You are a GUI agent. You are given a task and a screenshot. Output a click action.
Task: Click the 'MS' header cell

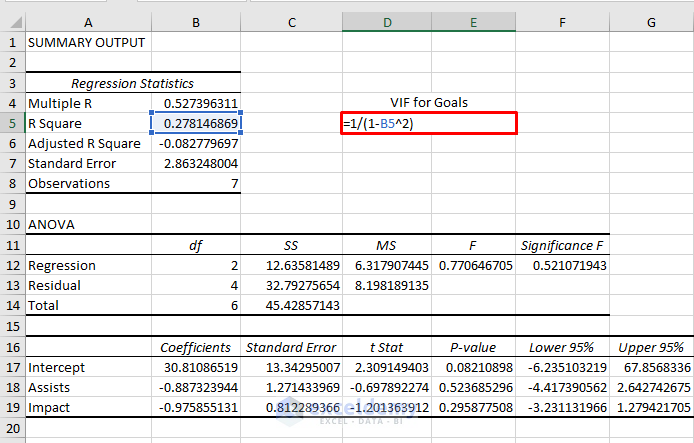click(386, 245)
